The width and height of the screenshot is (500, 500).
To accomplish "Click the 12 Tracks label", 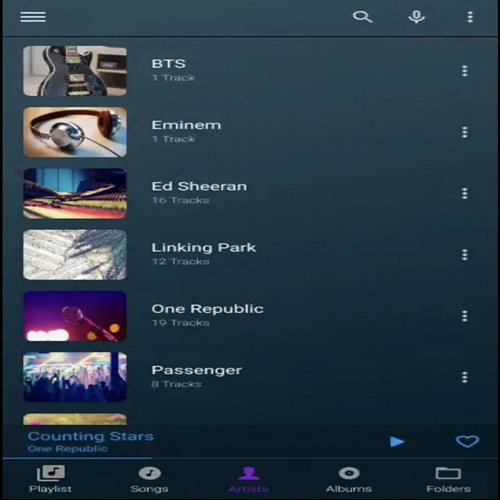I will (181, 261).
